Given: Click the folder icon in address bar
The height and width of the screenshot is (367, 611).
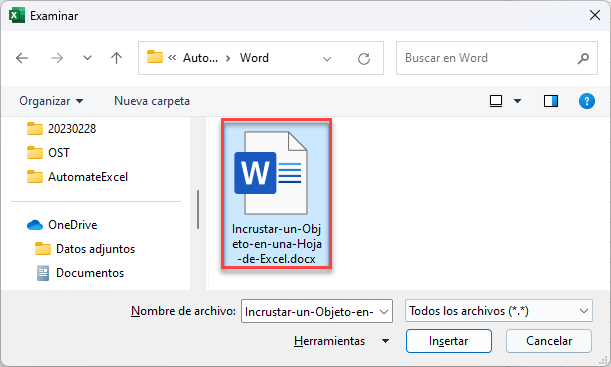Looking at the screenshot, I should [155, 57].
